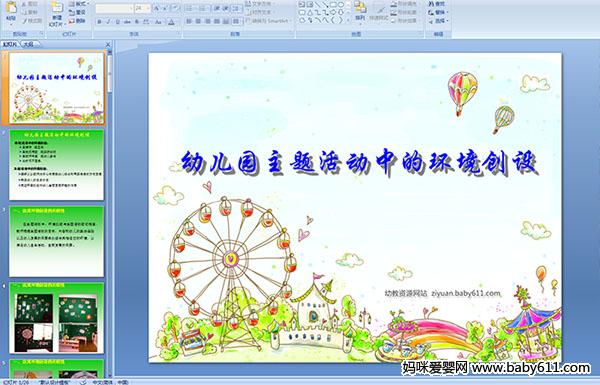This screenshot has width=600, height=385.
Task: Toggle the Bold formatting button
Action: point(99,22)
